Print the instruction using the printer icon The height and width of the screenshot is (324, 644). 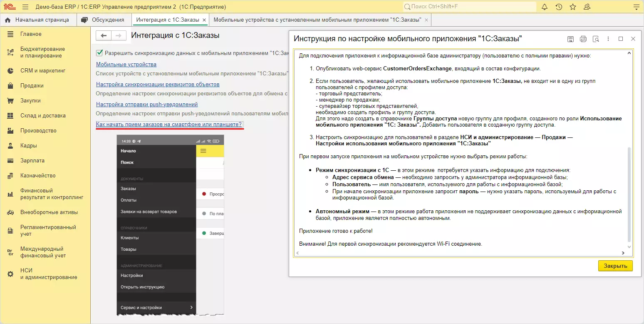click(x=583, y=39)
